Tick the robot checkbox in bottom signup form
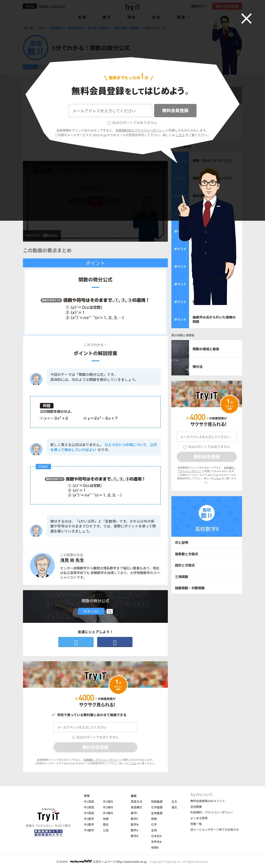This screenshot has width=265, height=868. coord(74,737)
